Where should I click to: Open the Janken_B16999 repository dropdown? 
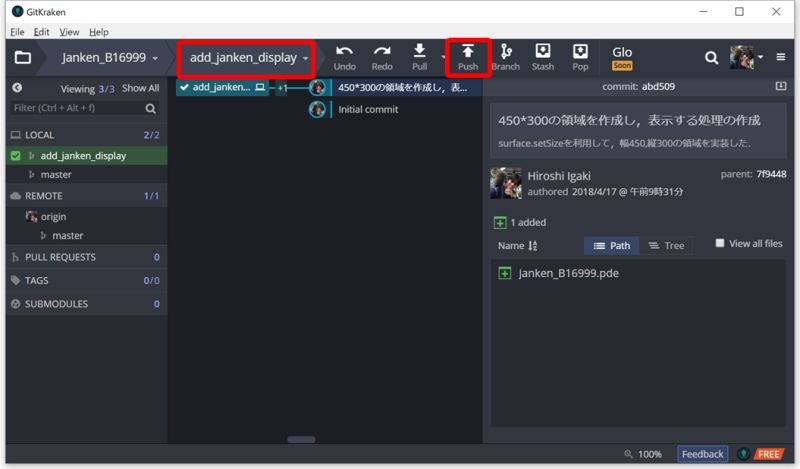click(110, 58)
